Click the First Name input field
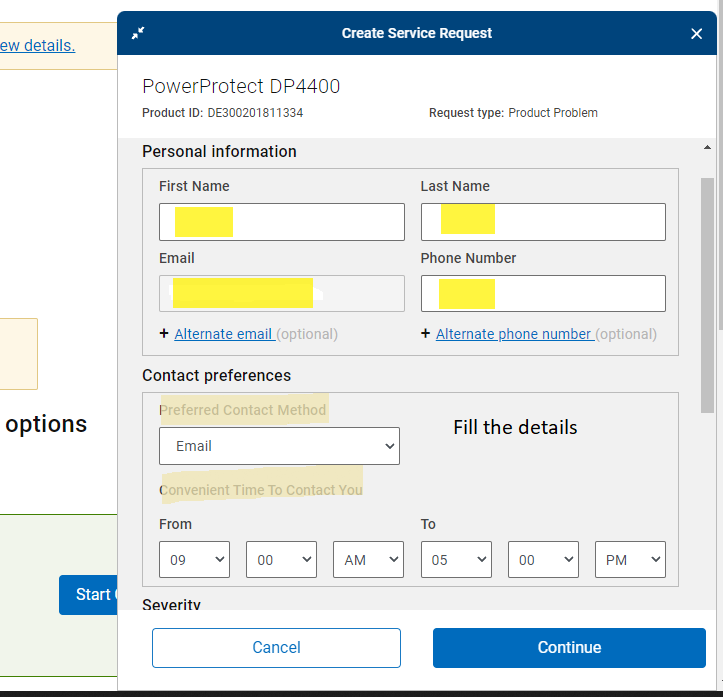Screen dimensions: 723x697 (282, 222)
